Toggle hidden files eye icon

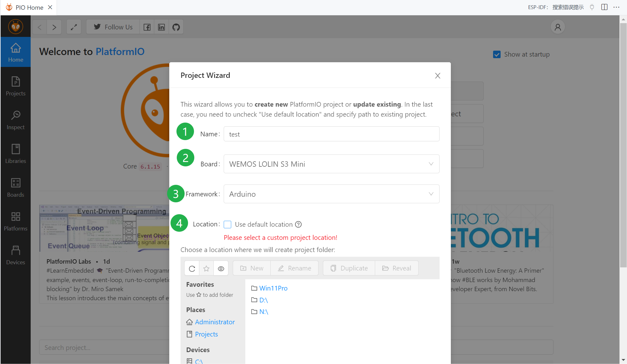(x=221, y=268)
